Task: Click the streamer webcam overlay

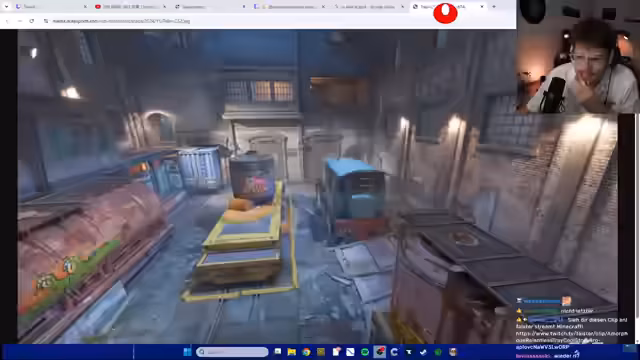Action: coord(578,57)
